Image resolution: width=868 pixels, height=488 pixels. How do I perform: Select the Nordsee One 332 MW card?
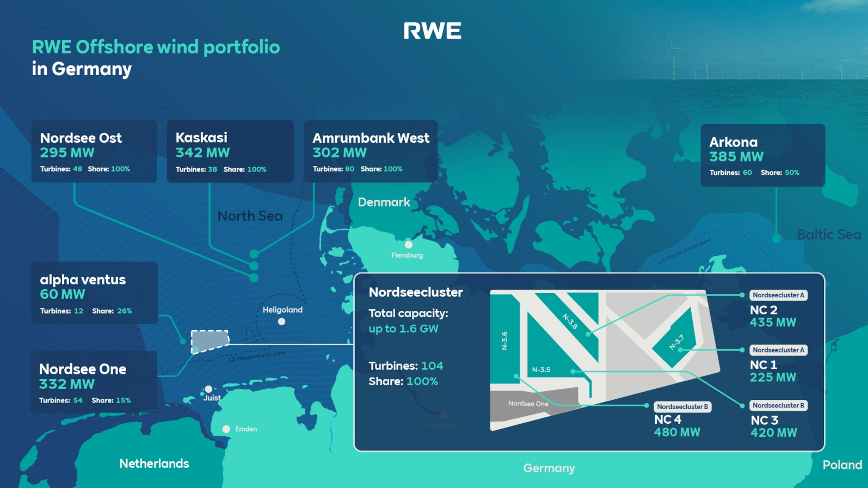tap(94, 382)
